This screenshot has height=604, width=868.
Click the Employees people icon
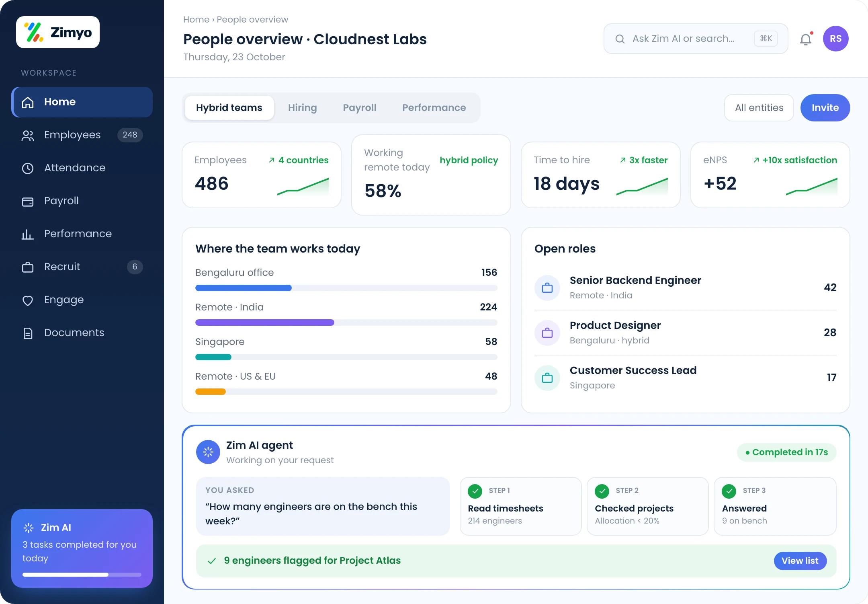(28, 136)
